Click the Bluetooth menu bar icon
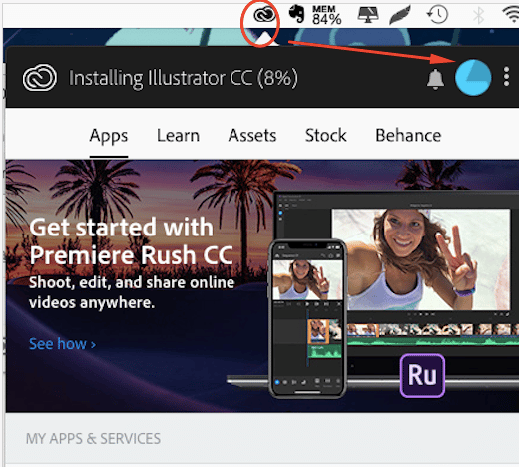Screen dimensions: 519x467 coord(479,15)
